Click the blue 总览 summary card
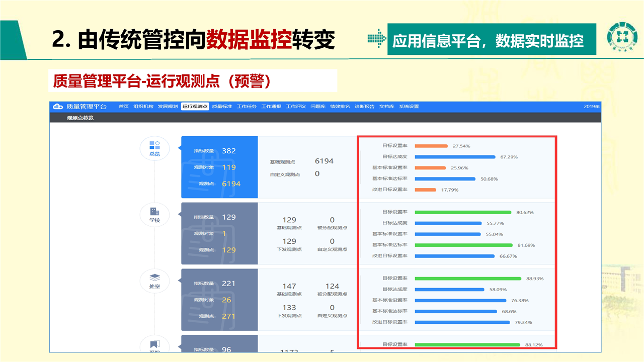 [219, 167]
